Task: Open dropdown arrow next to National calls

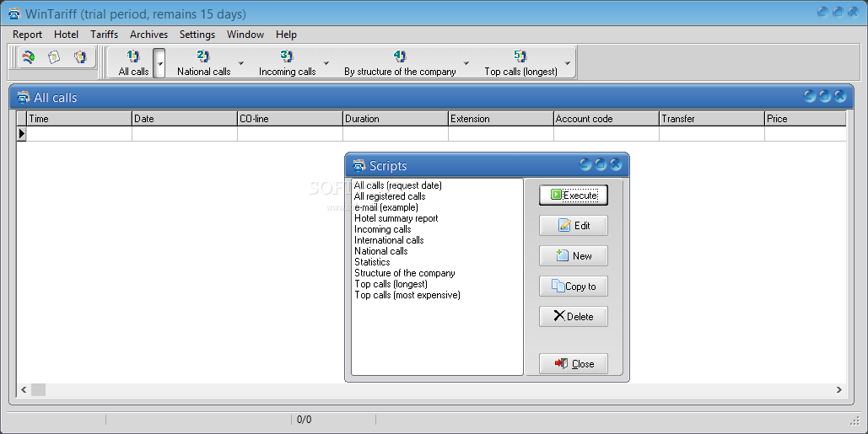Action: click(x=240, y=63)
